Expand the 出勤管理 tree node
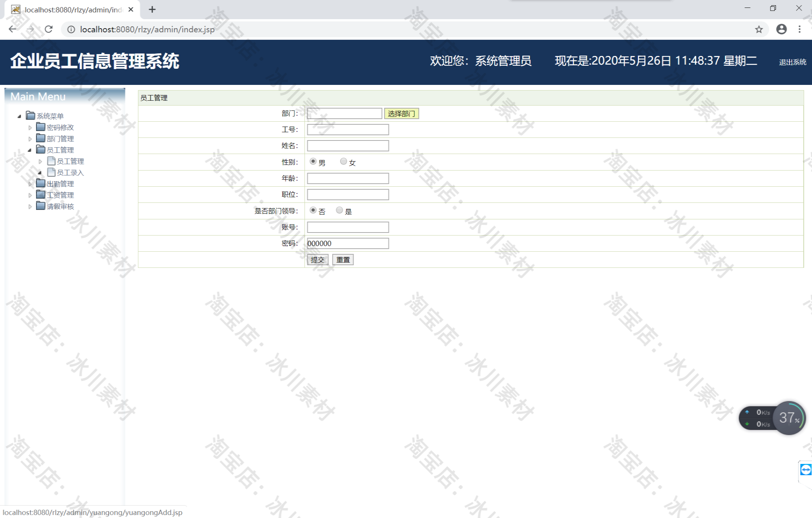Screen dimensions: 812x518 (x=30, y=184)
